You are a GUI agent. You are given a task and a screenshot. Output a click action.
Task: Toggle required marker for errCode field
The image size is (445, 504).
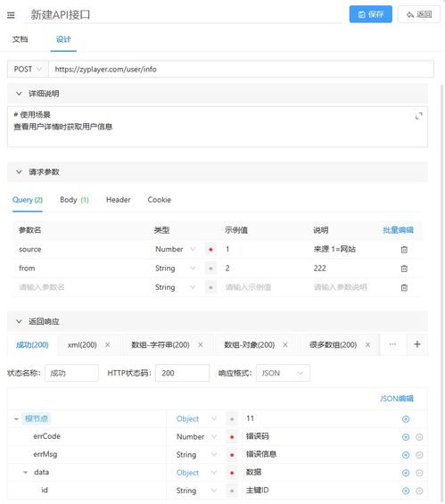tap(232, 437)
